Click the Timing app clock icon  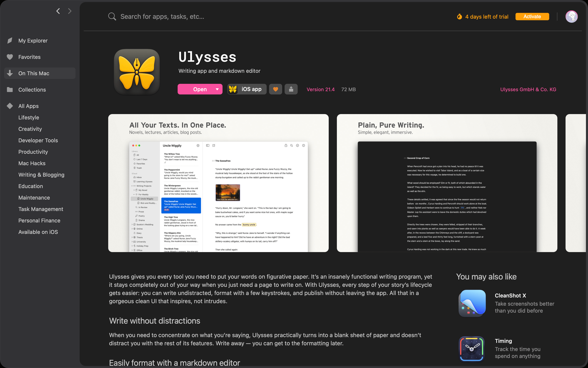coord(472,349)
